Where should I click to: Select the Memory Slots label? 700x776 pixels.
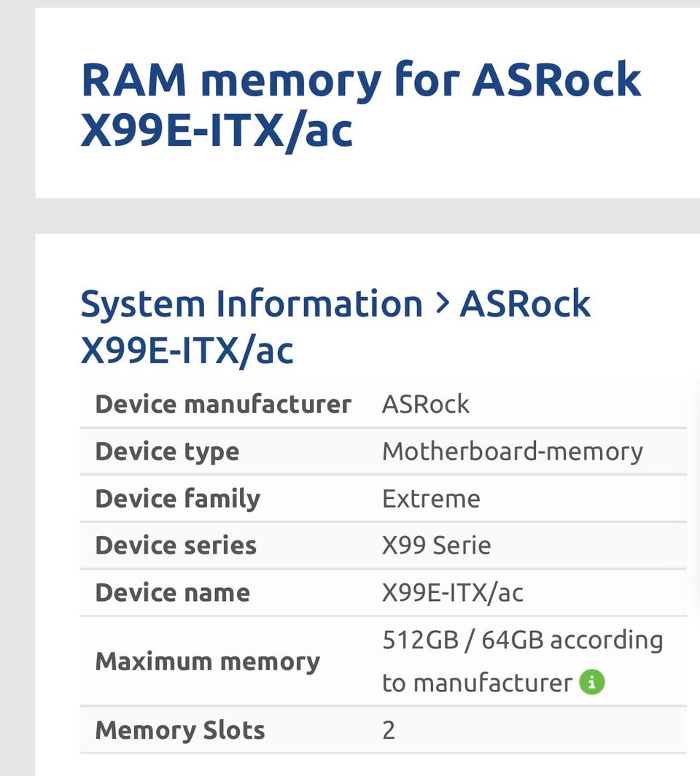click(180, 730)
